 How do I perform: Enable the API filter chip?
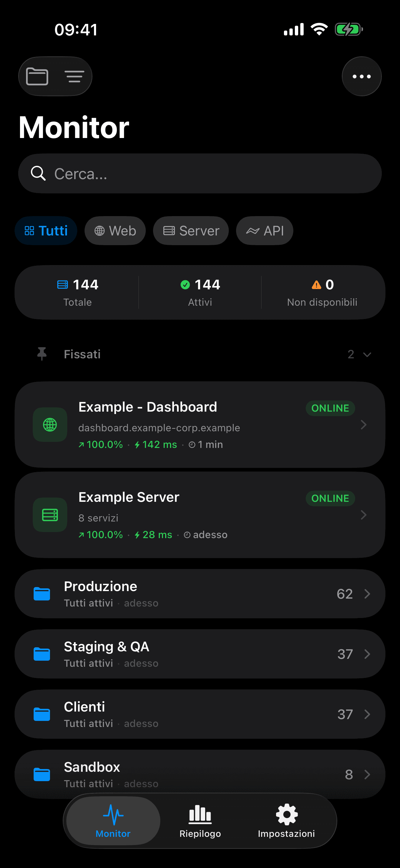(265, 231)
